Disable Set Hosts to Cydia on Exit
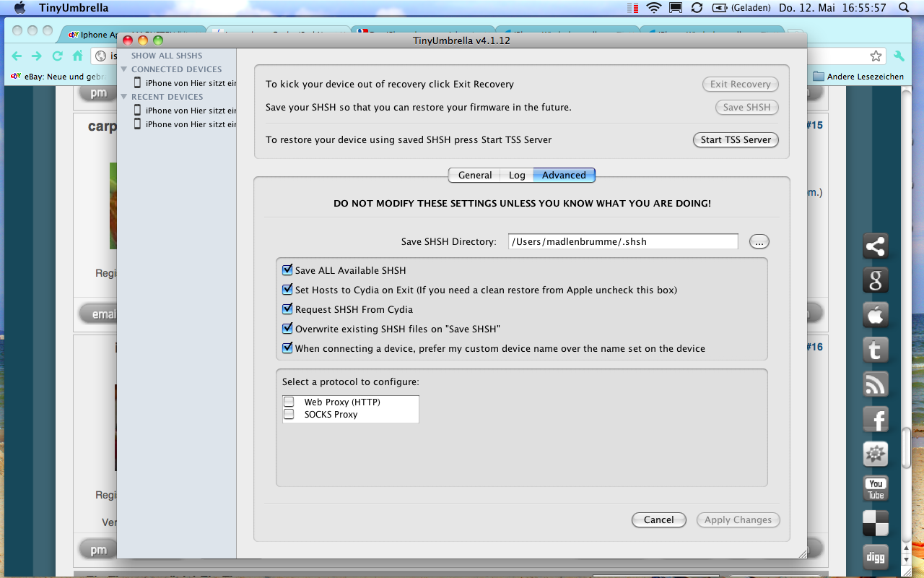This screenshot has width=924, height=578. (x=288, y=290)
